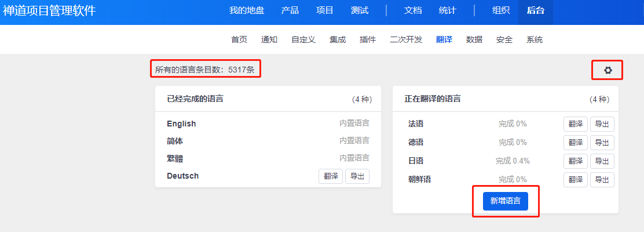
Task: Switch to 数据 sub-tab
Action: click(x=474, y=40)
